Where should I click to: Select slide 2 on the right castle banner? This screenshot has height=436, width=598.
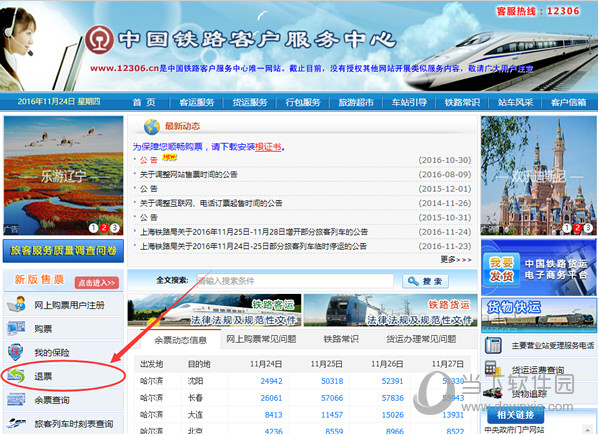point(577,228)
